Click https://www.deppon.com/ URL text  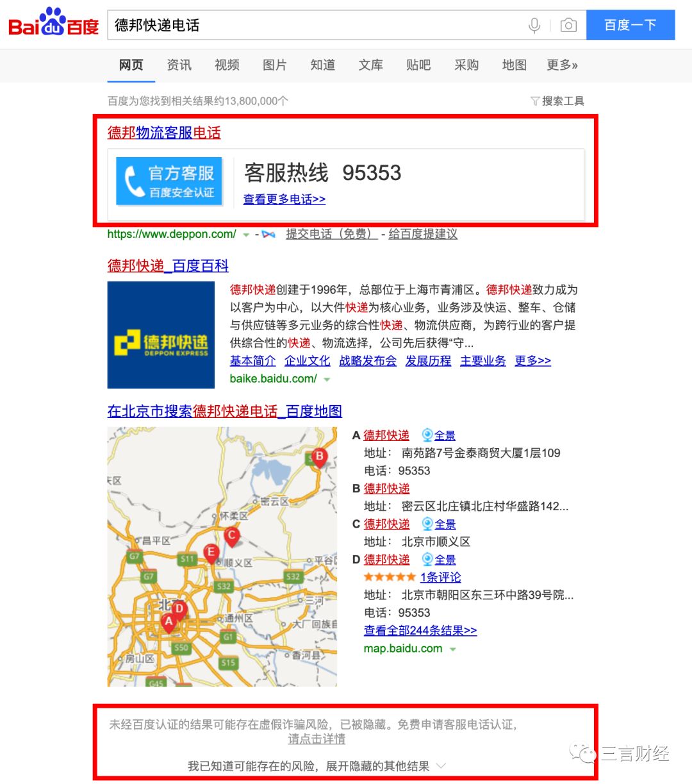pos(172,234)
